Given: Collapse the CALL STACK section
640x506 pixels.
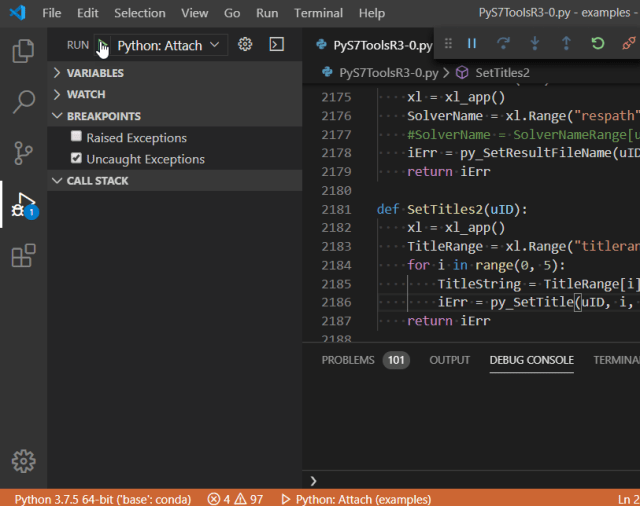Looking at the screenshot, I should pyautogui.click(x=97, y=181).
